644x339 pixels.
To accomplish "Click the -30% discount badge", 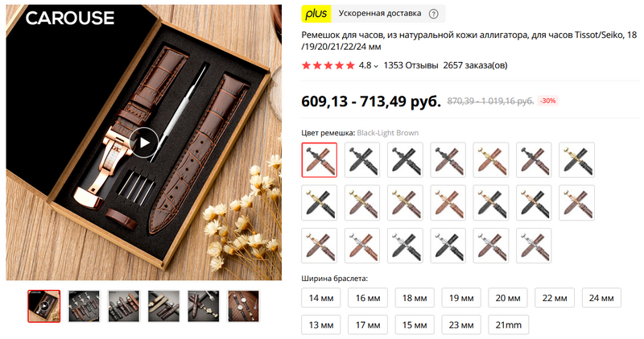I will (x=548, y=101).
